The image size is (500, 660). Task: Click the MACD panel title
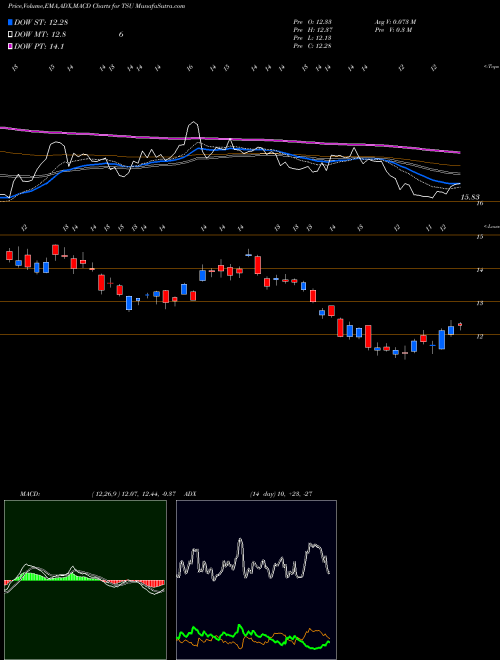tap(29, 494)
